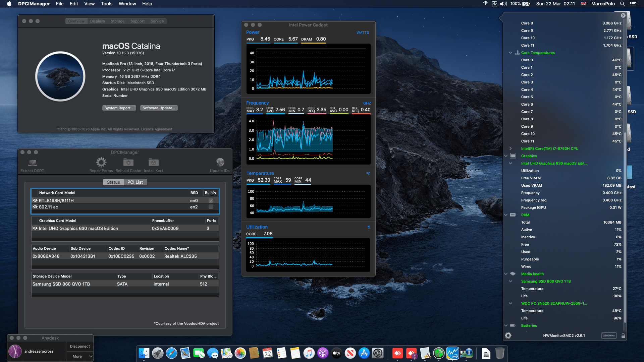
Task: Select the Update IDs globe icon
Action: (220, 163)
